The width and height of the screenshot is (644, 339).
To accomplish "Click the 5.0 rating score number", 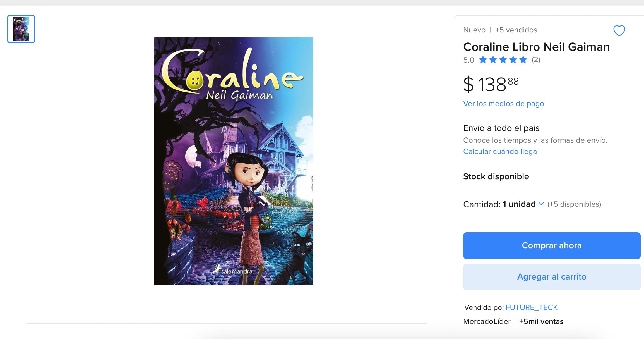I will pyautogui.click(x=468, y=60).
